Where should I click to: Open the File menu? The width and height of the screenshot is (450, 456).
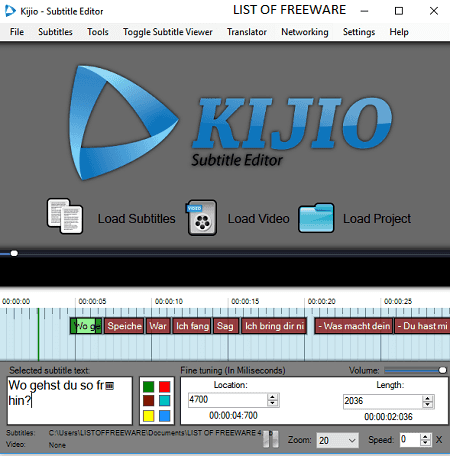(x=17, y=32)
